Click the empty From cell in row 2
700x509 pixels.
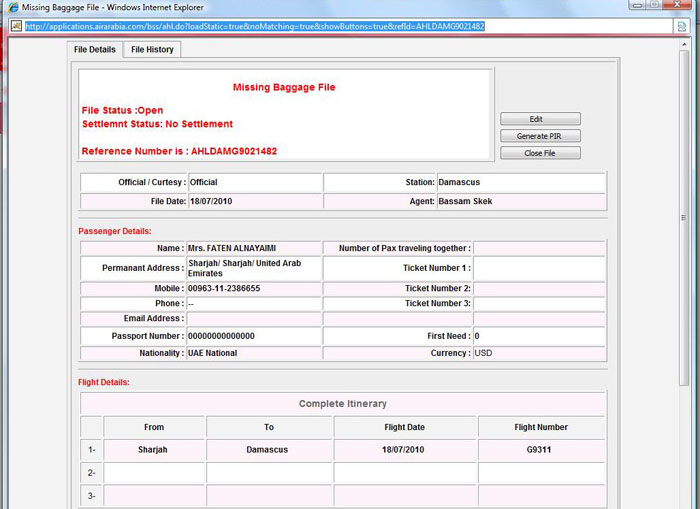[154, 472]
